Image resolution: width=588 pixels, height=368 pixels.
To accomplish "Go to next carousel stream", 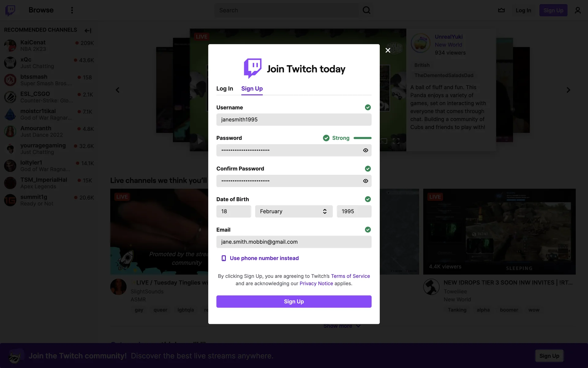I will pos(568,90).
